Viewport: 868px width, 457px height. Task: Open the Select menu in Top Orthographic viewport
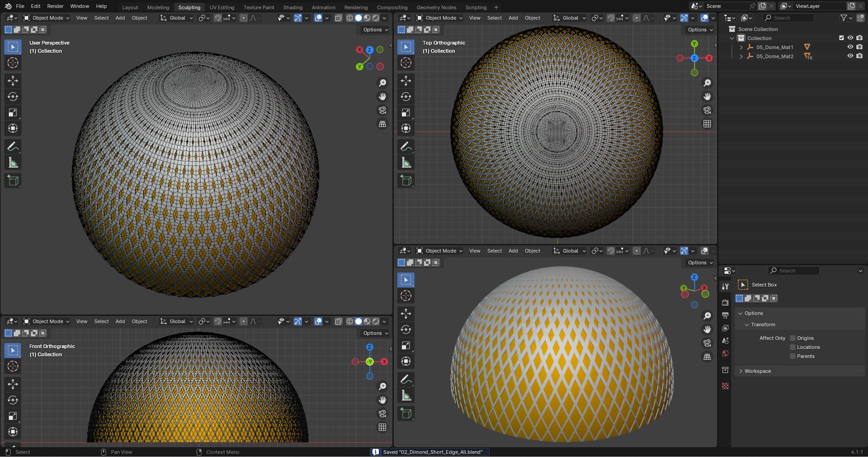(x=495, y=18)
